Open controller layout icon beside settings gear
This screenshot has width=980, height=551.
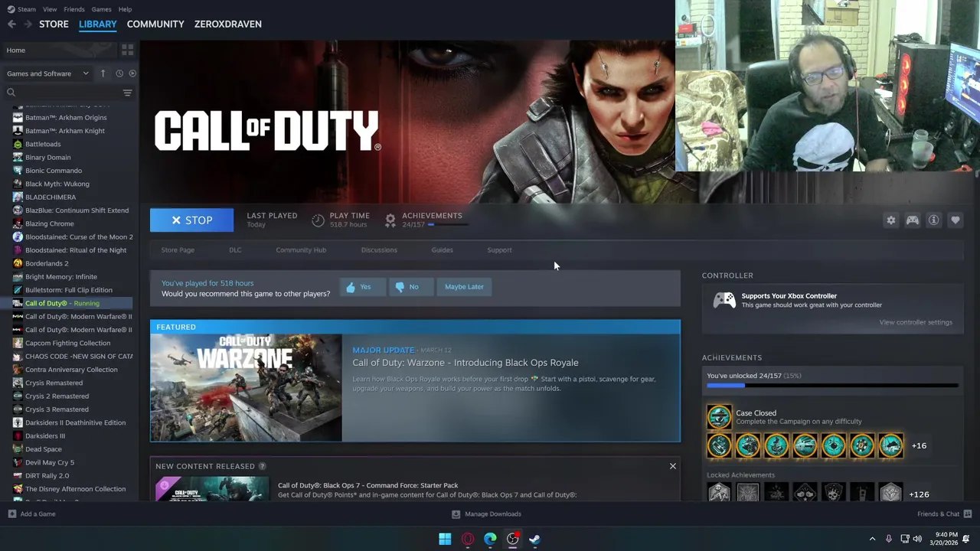913,220
